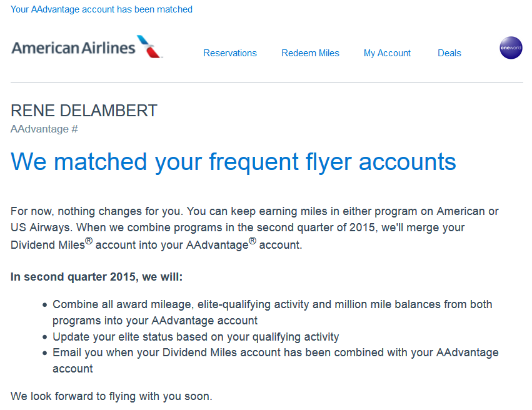Click the bold 'In second quarter 2015, we will:' line
This screenshot has height=410, width=532.
97,276
